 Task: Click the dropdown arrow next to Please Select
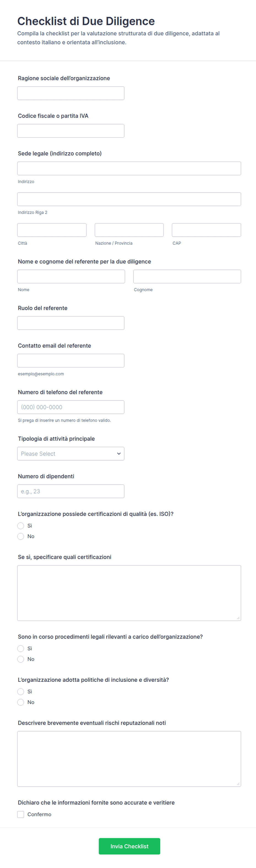tap(119, 453)
